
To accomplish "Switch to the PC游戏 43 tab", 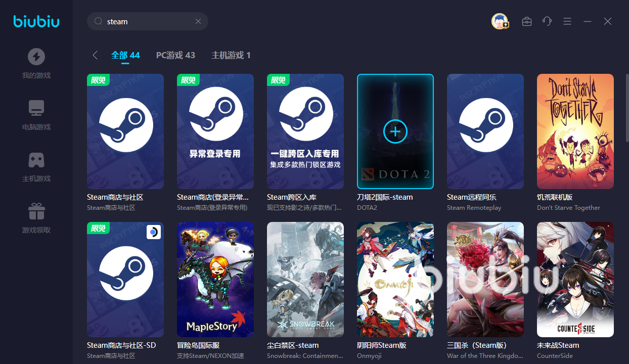I will click(x=175, y=55).
